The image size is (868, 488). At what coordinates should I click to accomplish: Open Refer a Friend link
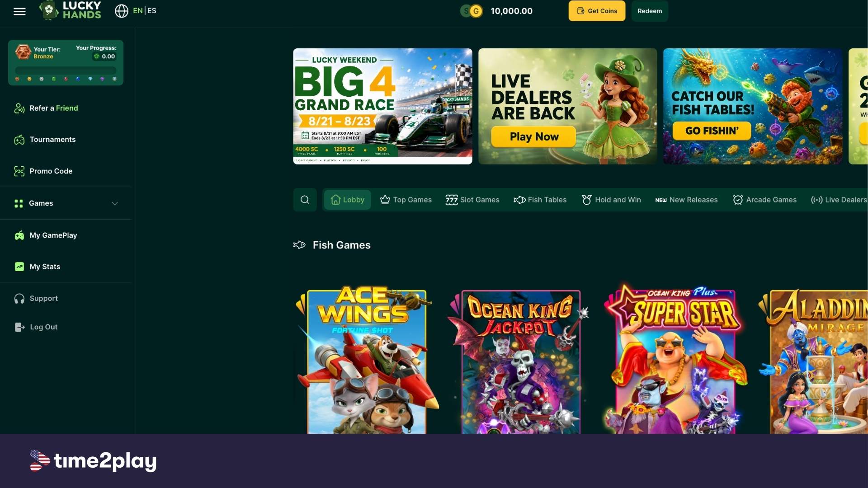click(54, 108)
